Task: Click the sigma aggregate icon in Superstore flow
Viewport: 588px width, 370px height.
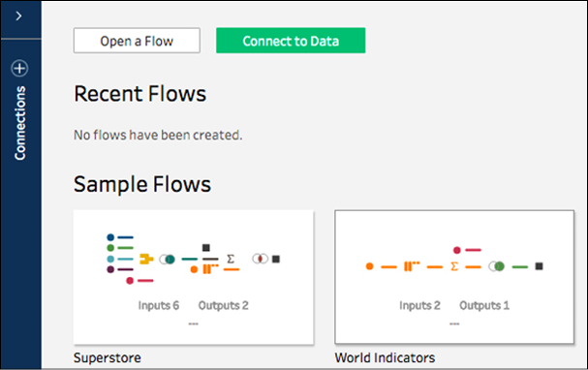Action: [x=231, y=259]
